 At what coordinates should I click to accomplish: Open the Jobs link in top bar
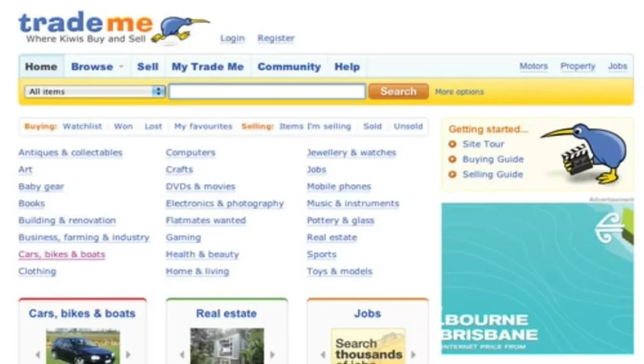coord(618,66)
